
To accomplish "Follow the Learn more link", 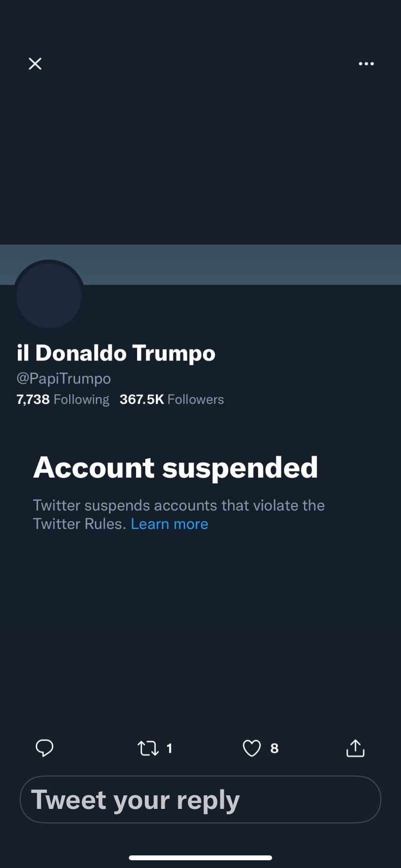I will point(170,524).
